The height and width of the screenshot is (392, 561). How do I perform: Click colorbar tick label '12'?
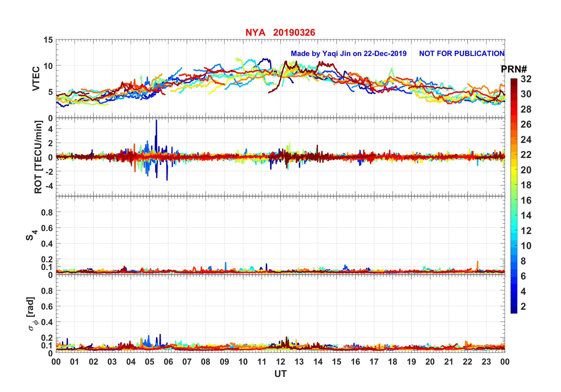pyautogui.click(x=526, y=230)
